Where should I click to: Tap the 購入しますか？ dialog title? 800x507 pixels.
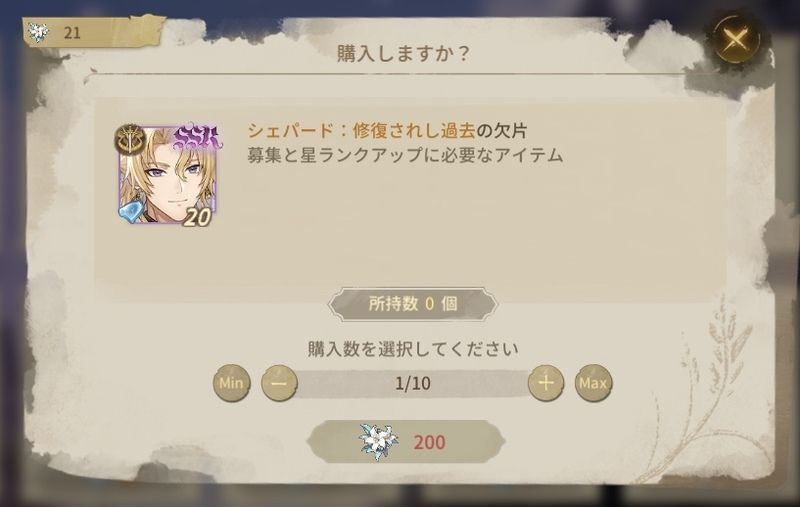[403, 54]
